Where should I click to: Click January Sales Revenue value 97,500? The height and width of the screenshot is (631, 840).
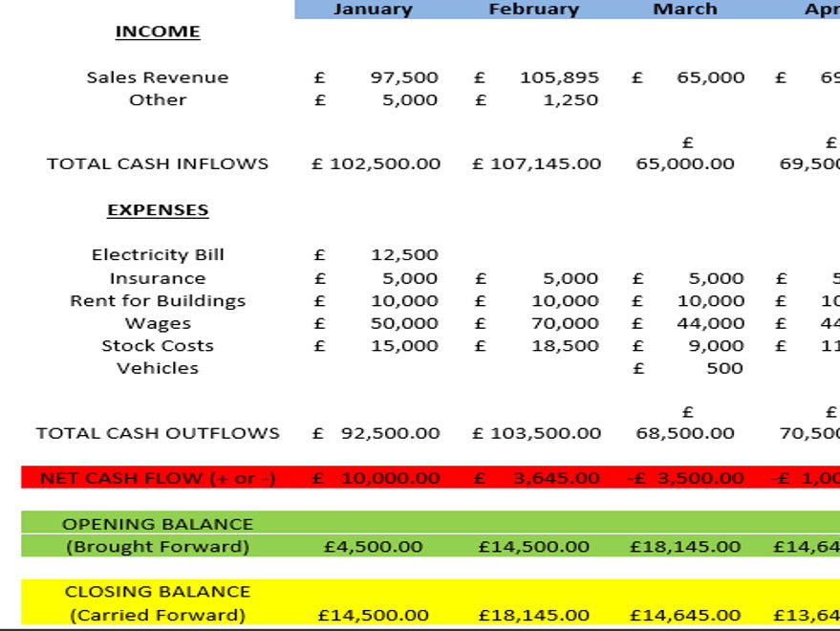404,77
